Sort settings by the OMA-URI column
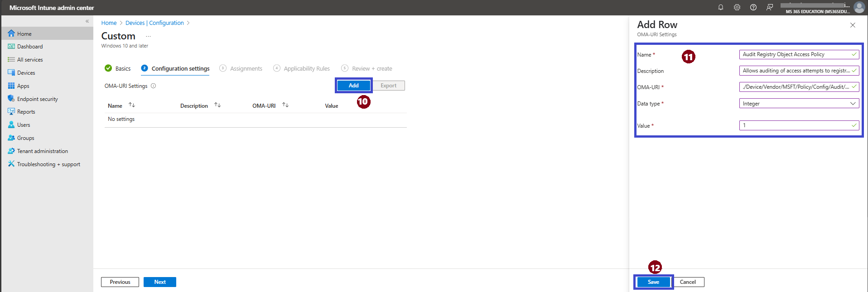Screen dimensions: 868x292 (285, 105)
